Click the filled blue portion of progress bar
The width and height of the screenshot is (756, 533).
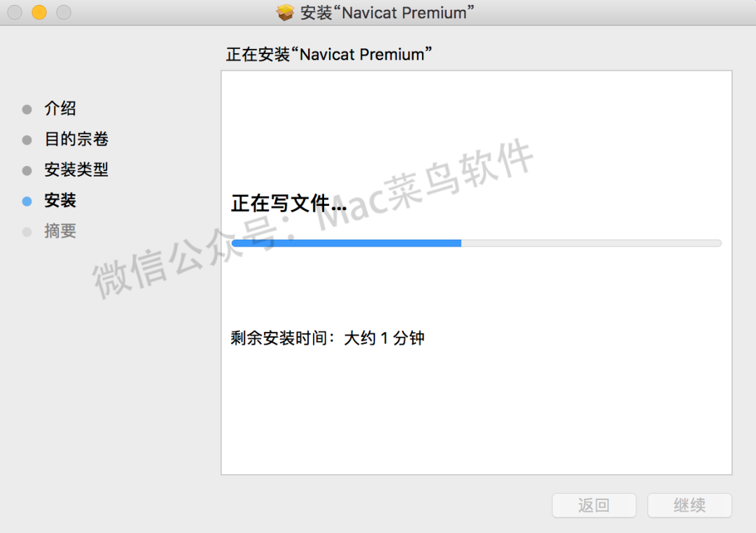point(346,243)
